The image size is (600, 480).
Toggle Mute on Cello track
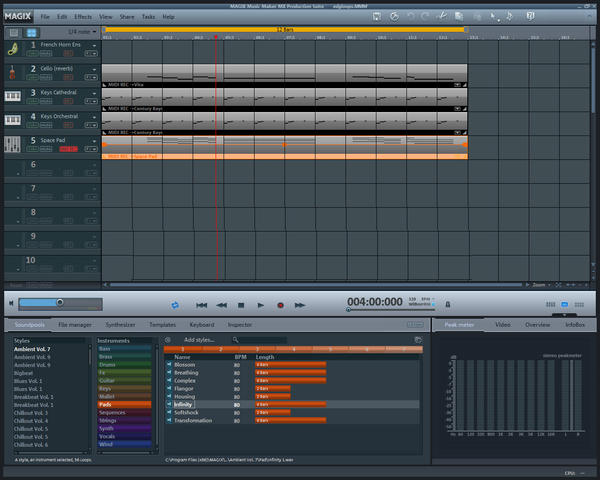(46, 77)
